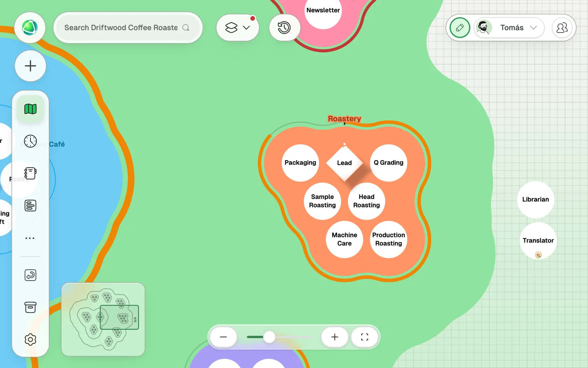Open the archive box icon
588x368 pixels.
point(30,307)
